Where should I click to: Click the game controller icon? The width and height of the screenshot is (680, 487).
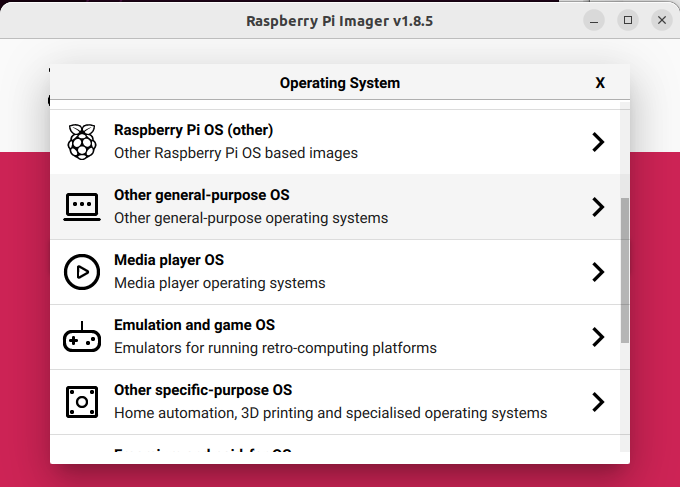coord(82,337)
